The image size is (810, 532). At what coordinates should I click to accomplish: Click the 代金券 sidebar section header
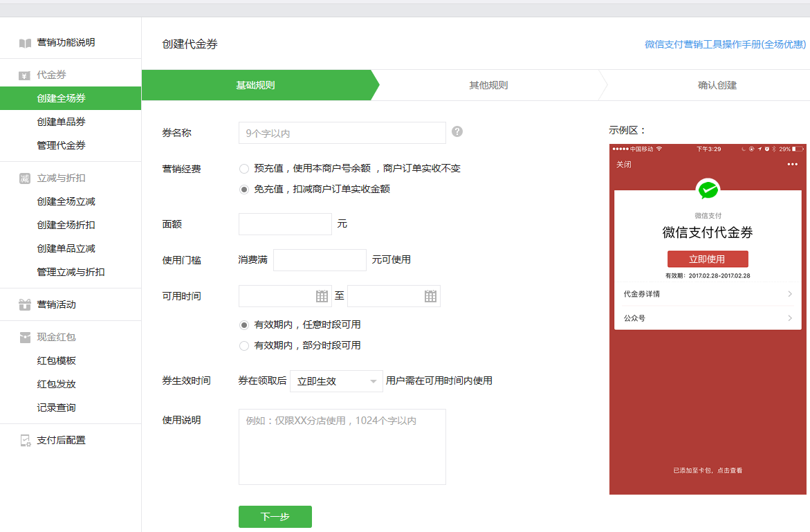point(51,75)
